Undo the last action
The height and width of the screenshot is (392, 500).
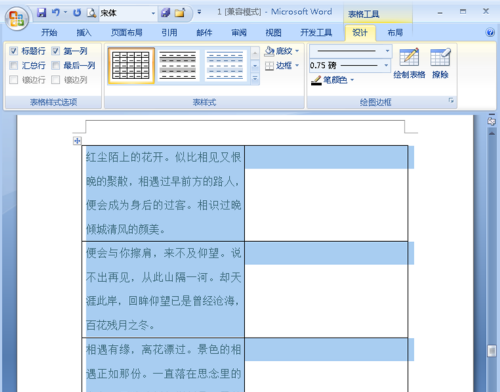point(55,13)
